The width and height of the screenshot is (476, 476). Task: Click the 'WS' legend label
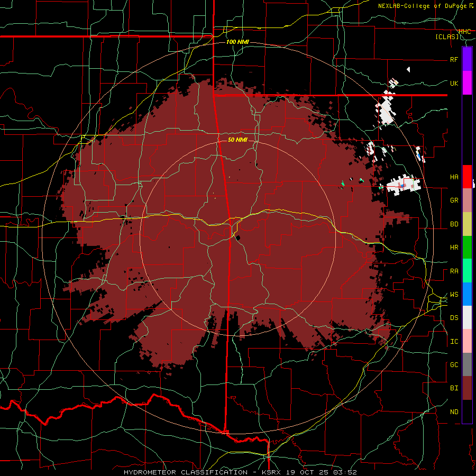click(x=454, y=295)
